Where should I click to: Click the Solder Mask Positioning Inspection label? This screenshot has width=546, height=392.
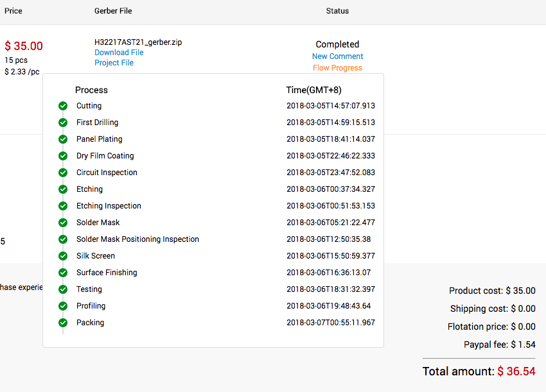point(138,239)
